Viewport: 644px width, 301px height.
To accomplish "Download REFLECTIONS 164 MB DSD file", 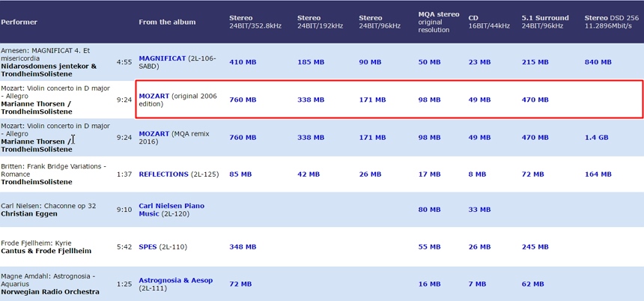I will click(598, 174).
